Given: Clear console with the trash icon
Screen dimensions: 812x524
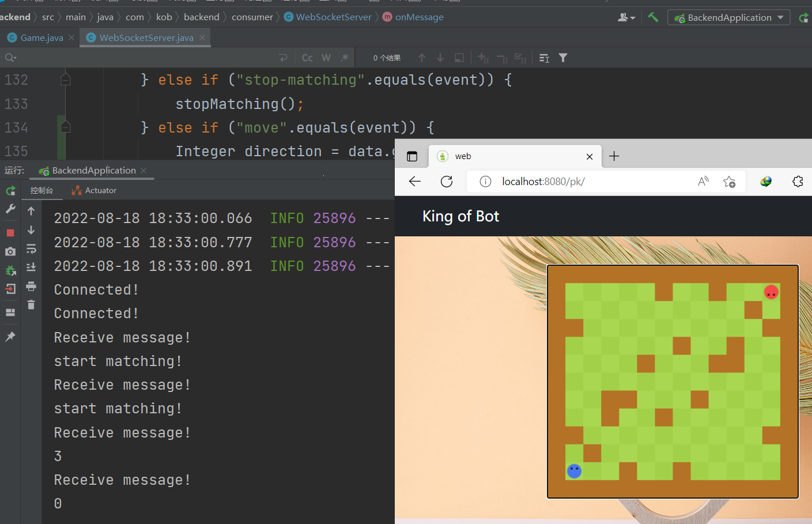Looking at the screenshot, I should [x=31, y=305].
